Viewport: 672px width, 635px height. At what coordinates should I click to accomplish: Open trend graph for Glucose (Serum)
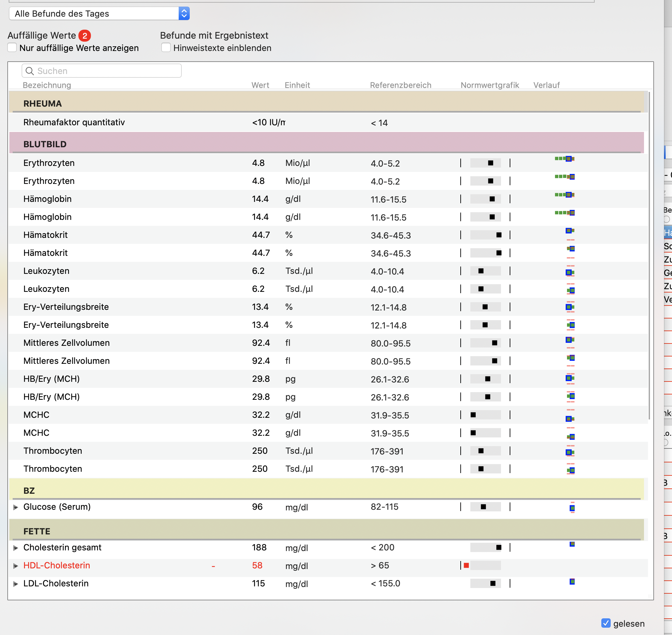[x=572, y=507]
